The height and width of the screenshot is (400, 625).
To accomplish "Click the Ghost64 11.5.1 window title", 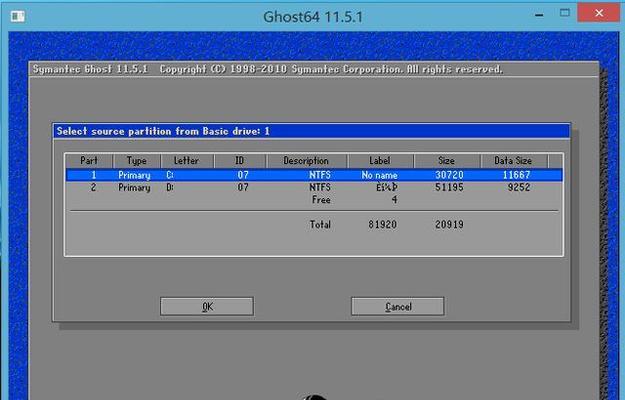I will (x=313, y=17).
